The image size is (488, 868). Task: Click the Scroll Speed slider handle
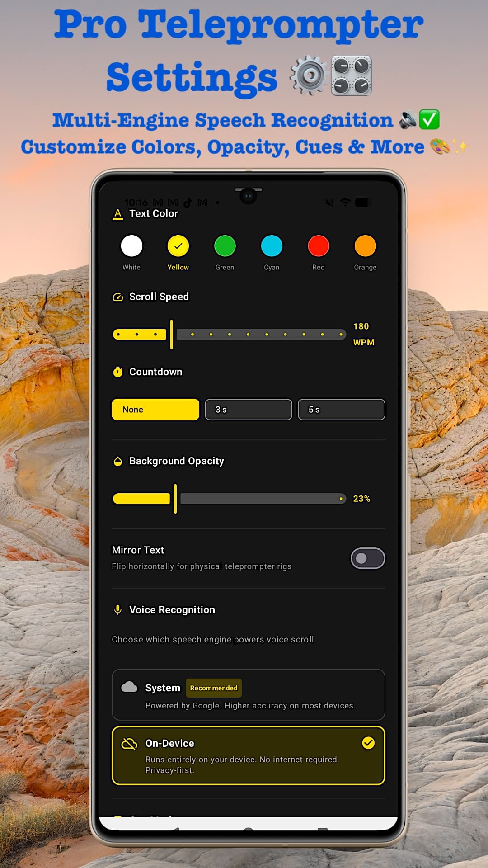[171, 335]
